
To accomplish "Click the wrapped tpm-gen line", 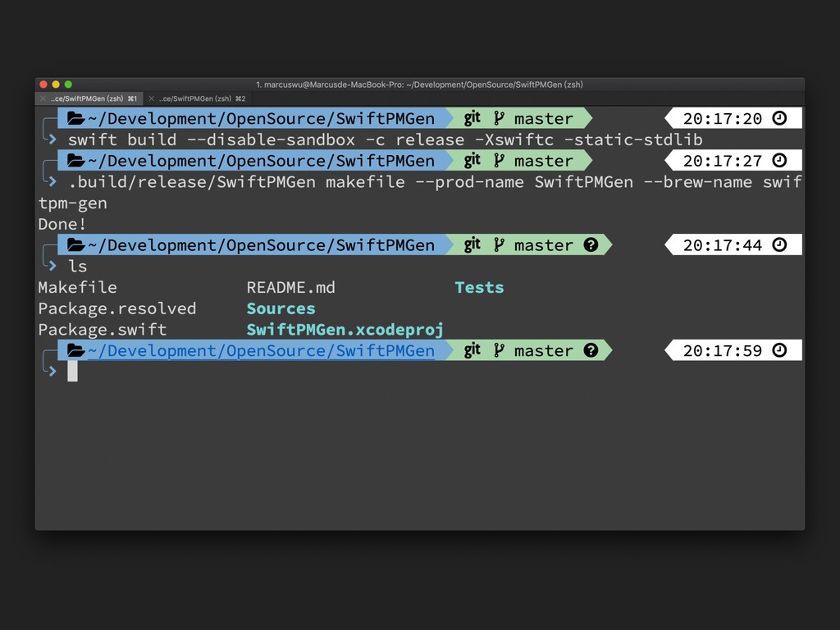I will click(x=73, y=203).
